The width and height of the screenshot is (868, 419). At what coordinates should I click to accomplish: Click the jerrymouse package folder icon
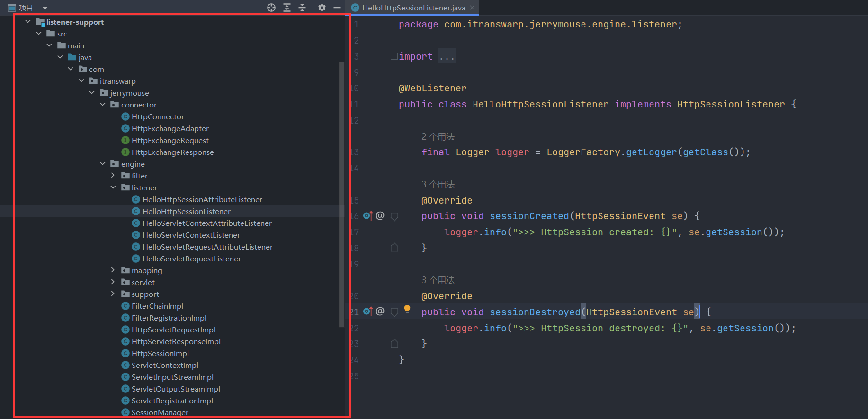pos(104,93)
